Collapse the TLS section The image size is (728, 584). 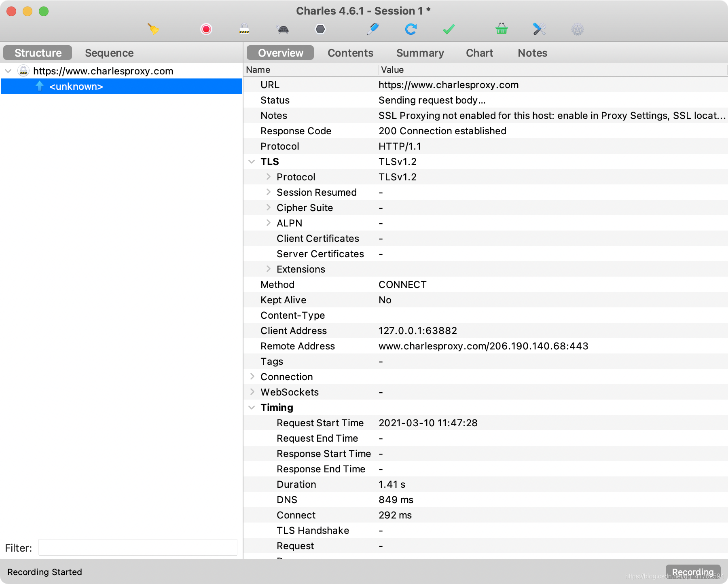(x=252, y=162)
